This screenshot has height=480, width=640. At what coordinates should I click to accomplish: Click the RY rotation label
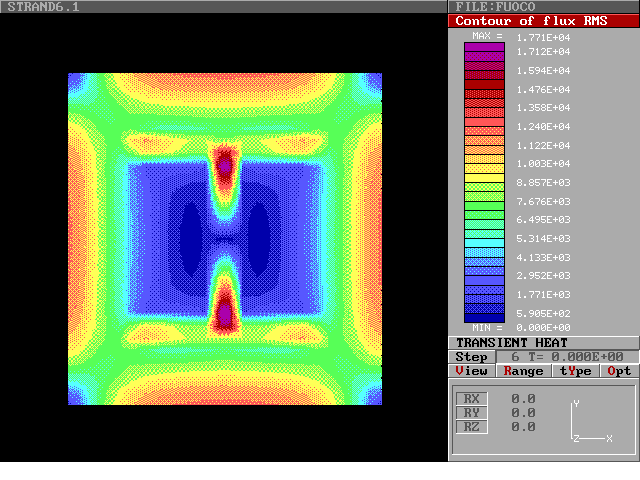pyautogui.click(x=472, y=413)
